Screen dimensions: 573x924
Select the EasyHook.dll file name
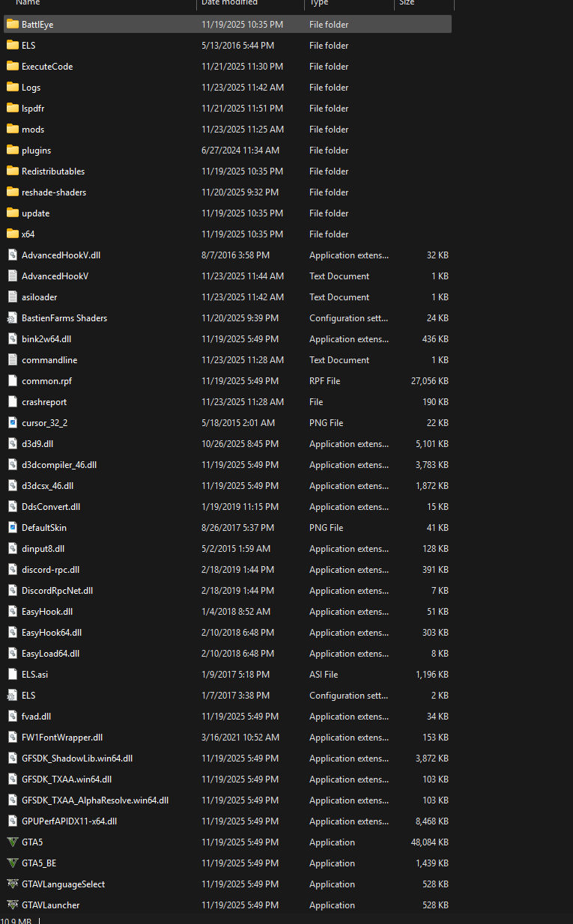tap(47, 612)
